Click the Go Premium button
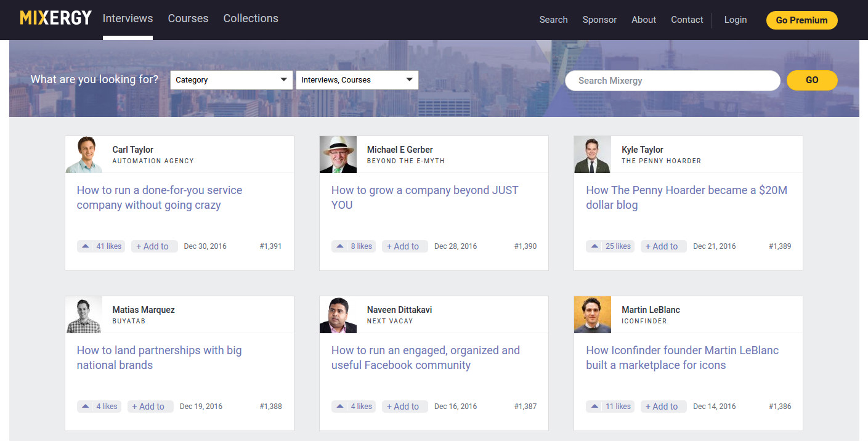The height and width of the screenshot is (441, 868). pos(801,20)
